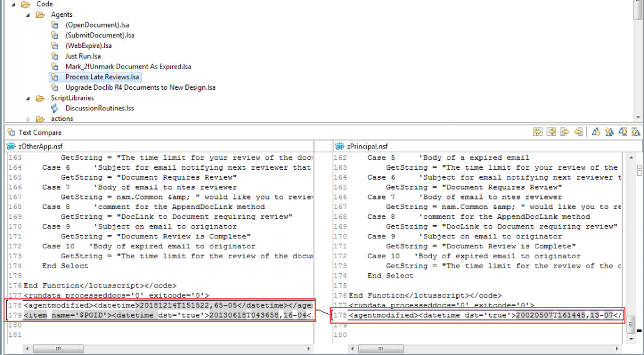Copy current change from left to right
The image size is (644, 355).
tap(565, 132)
